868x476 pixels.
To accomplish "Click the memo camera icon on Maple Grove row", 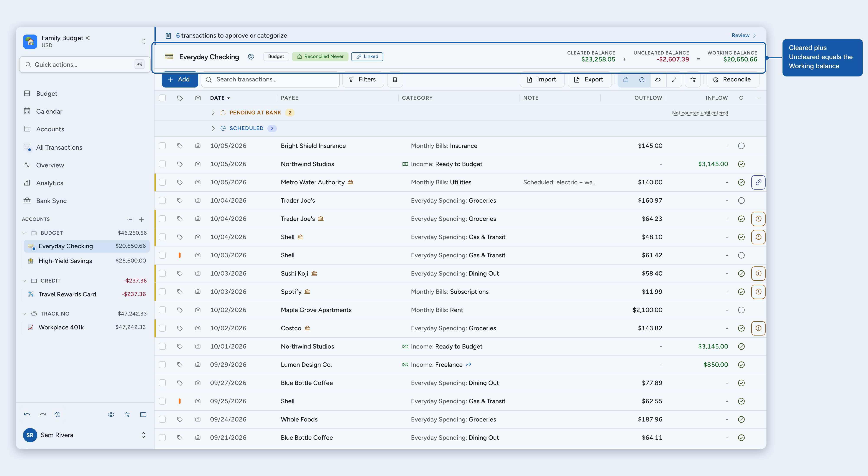I will coord(198,310).
